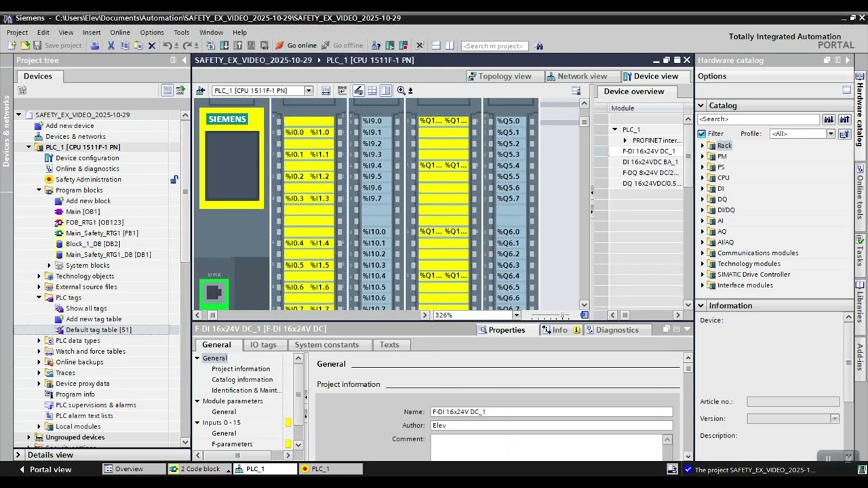Click the Go online button

point(296,45)
